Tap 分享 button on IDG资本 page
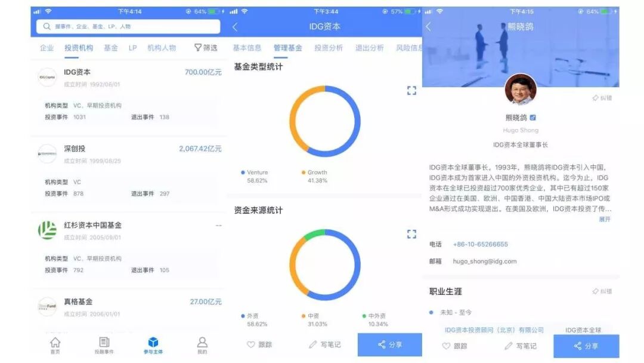This screenshot has width=644, height=363. [x=390, y=344]
